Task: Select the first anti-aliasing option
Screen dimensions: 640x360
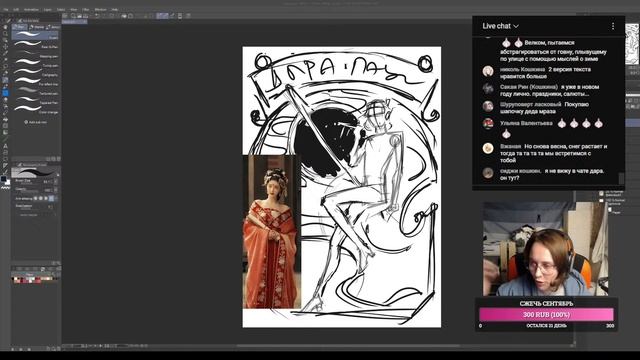Action: (36, 198)
